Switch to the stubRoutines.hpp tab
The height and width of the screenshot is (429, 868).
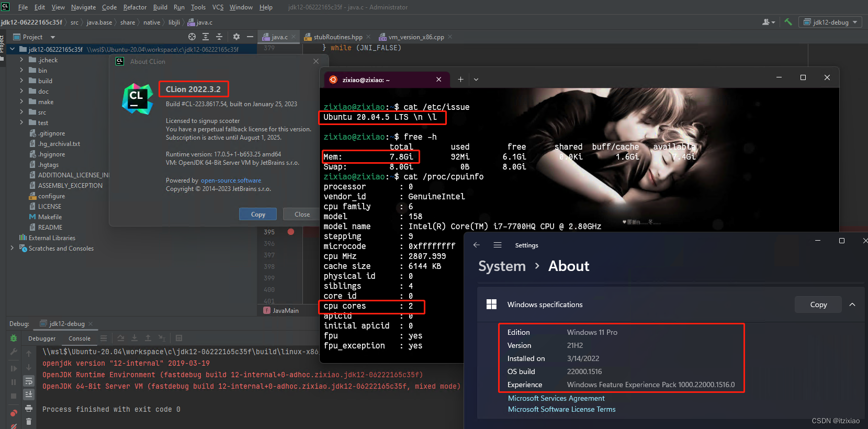pyautogui.click(x=337, y=37)
